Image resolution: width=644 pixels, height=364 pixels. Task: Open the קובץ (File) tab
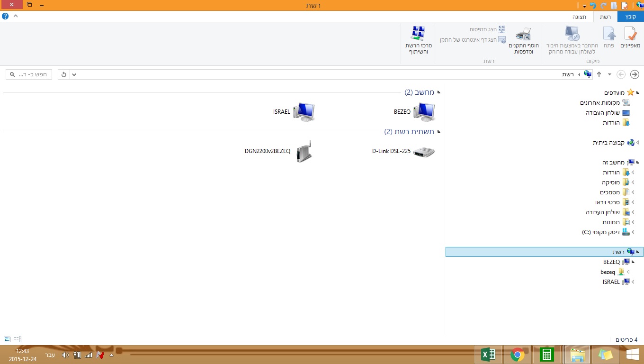(x=630, y=17)
